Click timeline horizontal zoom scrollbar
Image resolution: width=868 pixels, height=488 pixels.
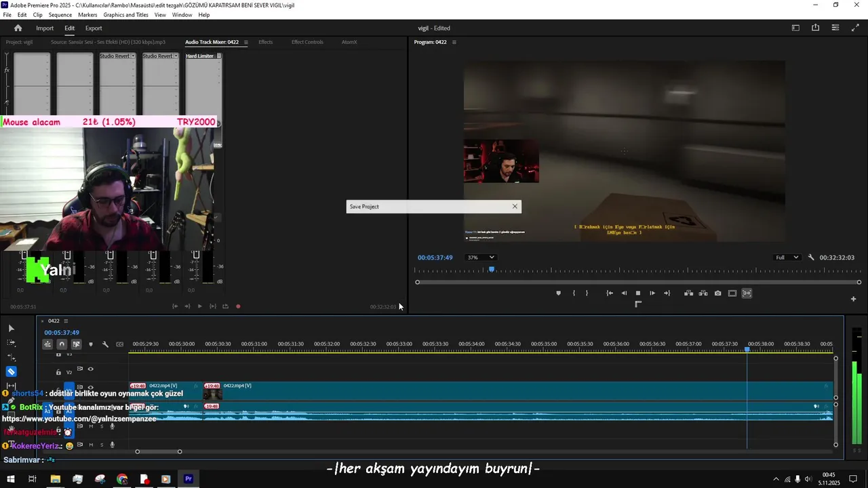click(158, 451)
